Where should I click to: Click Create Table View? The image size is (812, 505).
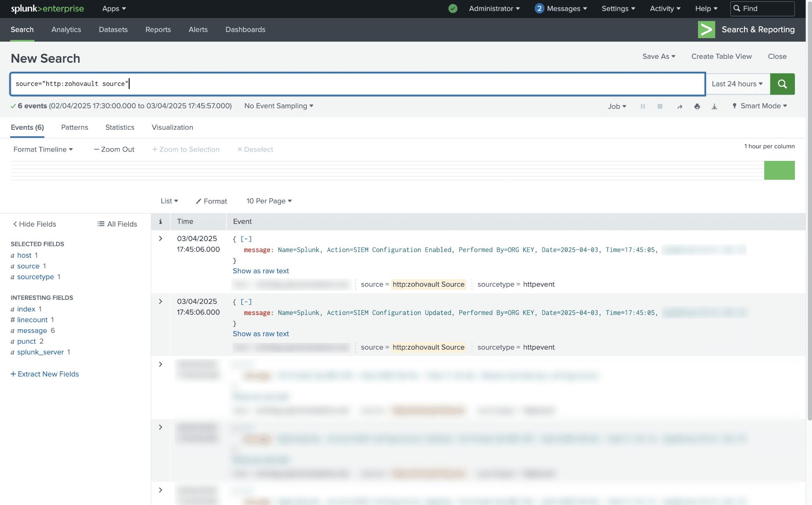721,56
